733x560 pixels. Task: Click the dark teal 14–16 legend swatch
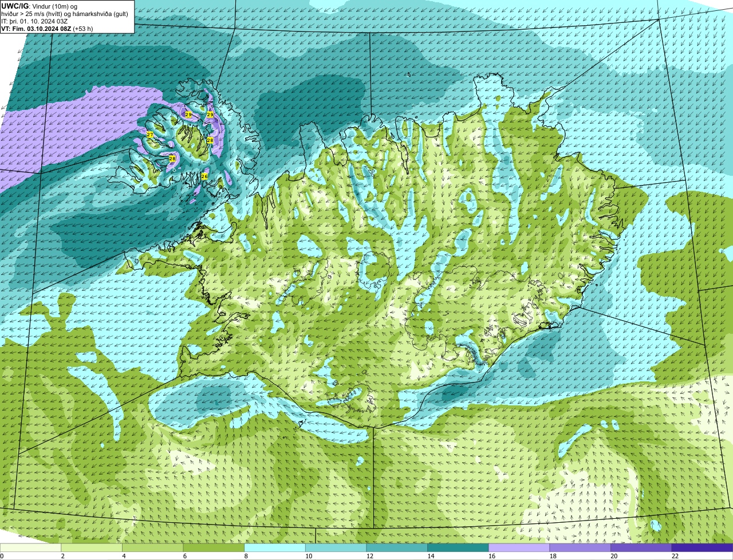coord(458,547)
